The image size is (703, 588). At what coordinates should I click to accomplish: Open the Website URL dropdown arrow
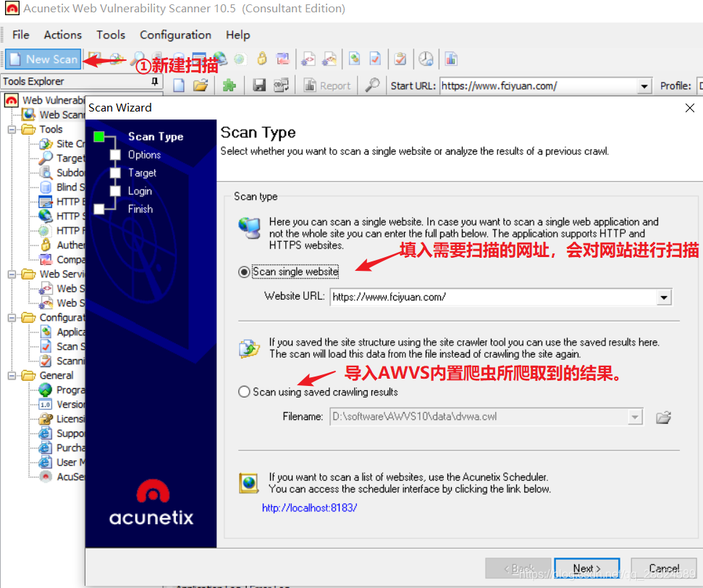click(x=664, y=297)
